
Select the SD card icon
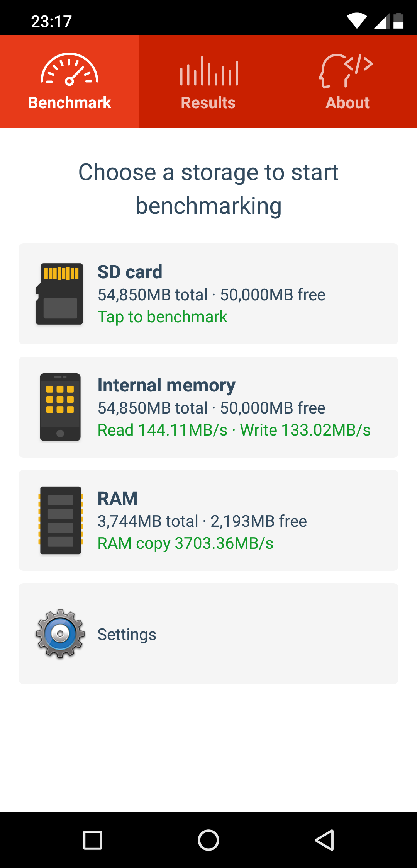click(x=59, y=294)
